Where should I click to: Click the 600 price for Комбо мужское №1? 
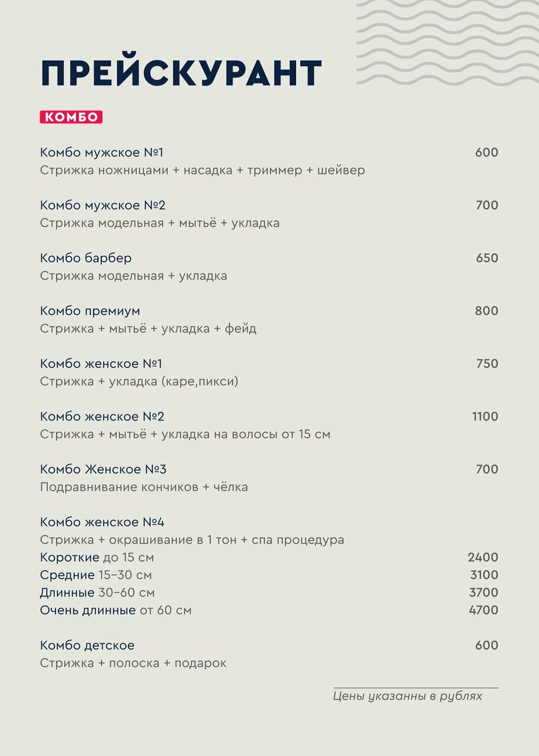[486, 152]
